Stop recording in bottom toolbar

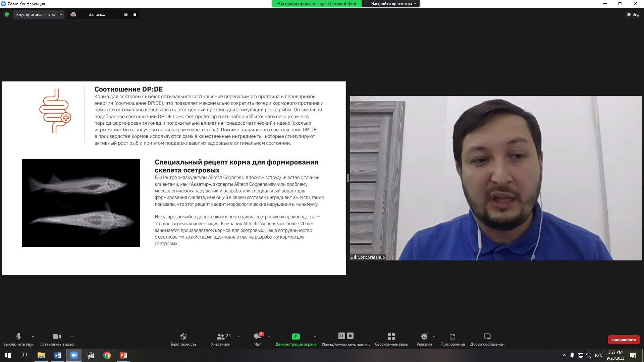pos(350,336)
